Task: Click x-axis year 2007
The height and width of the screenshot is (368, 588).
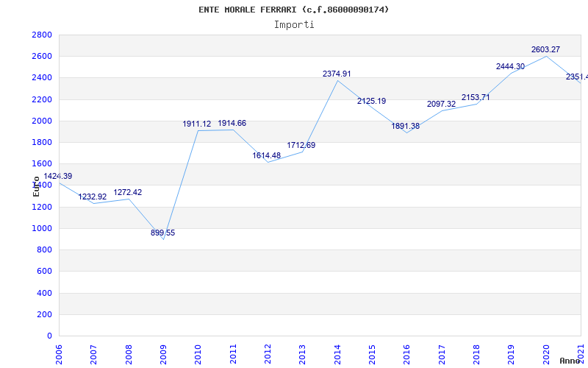Action: (94, 354)
